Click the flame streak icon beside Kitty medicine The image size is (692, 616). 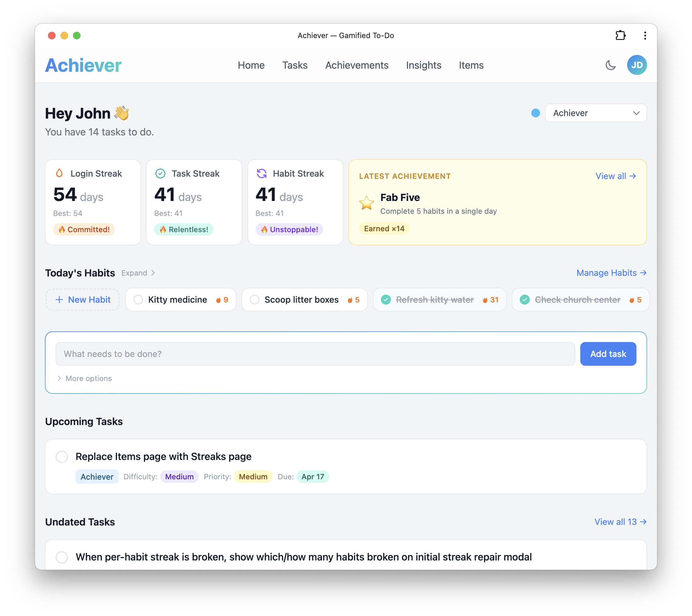[218, 299]
